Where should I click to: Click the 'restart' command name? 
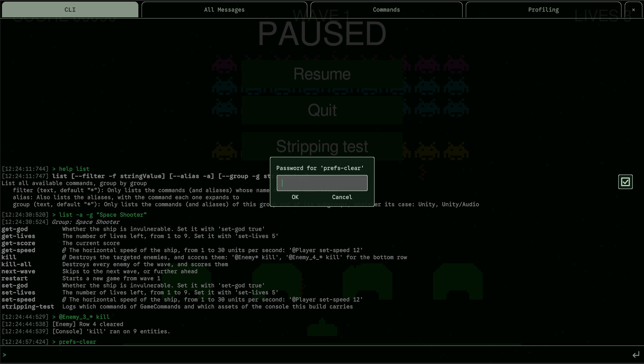(x=15, y=278)
